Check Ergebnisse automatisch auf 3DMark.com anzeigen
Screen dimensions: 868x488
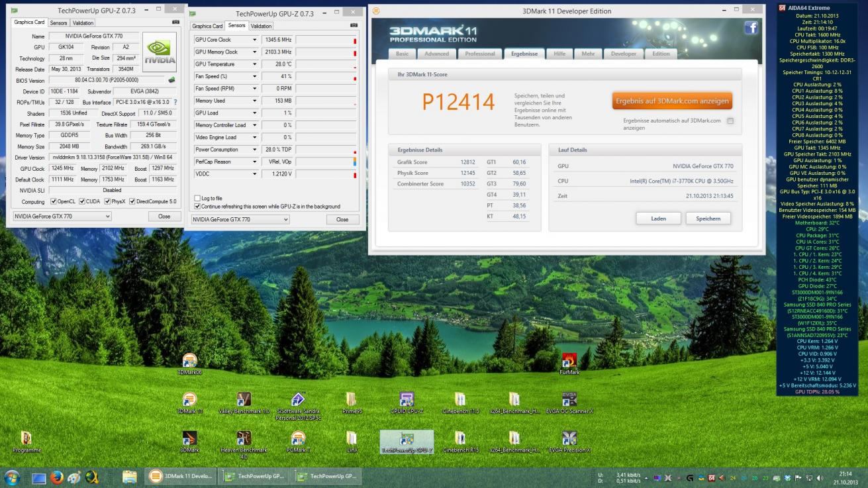click(x=730, y=121)
